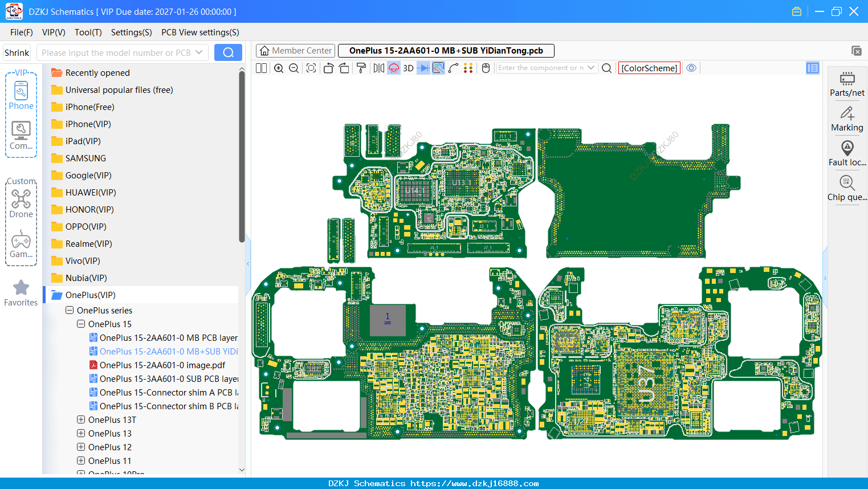Toggle the diode symbol mode
Image resolution: width=868 pixels, height=489 pixels.
pos(423,68)
